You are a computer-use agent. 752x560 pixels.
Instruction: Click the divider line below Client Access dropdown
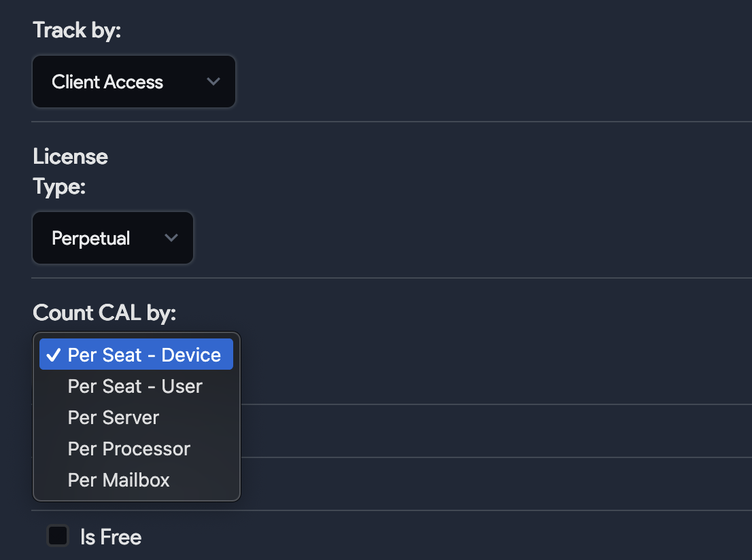click(392, 122)
